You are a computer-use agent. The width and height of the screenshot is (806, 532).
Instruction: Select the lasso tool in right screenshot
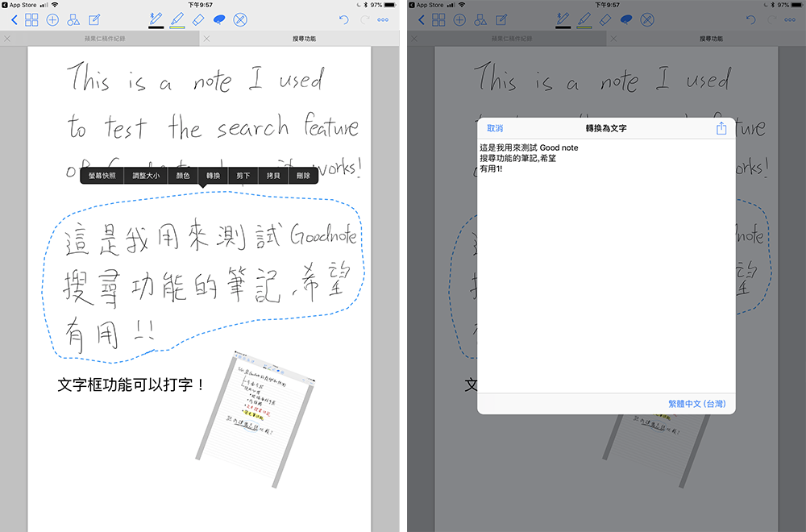click(626, 20)
